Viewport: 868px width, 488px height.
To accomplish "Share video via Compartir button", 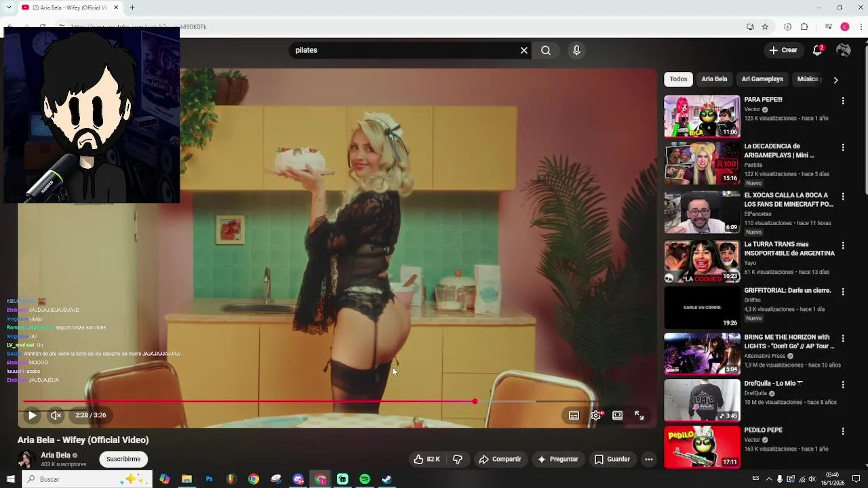I will point(500,459).
